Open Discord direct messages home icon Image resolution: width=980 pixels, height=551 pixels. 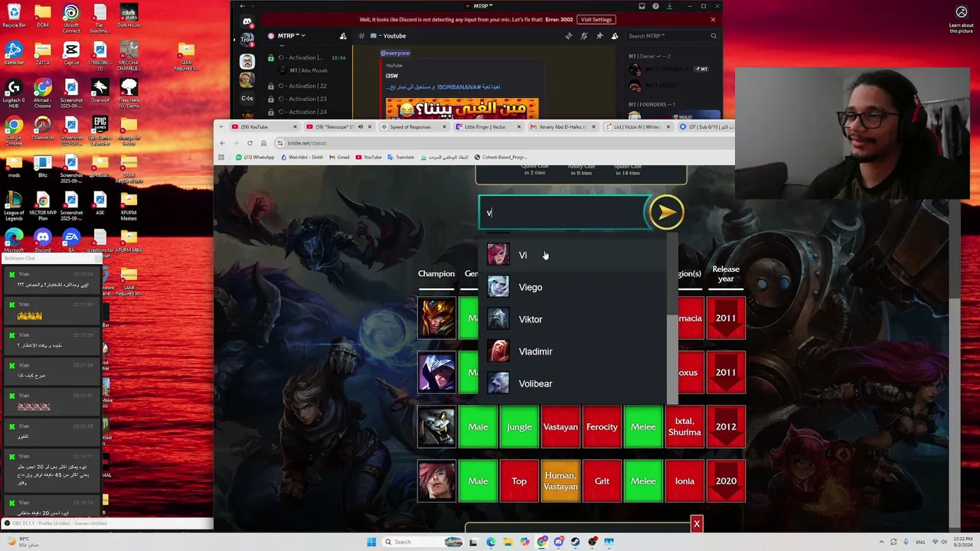click(x=247, y=22)
